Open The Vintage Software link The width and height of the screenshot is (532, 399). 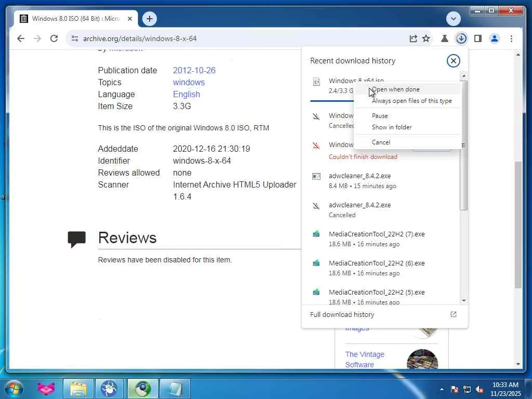[x=365, y=360]
